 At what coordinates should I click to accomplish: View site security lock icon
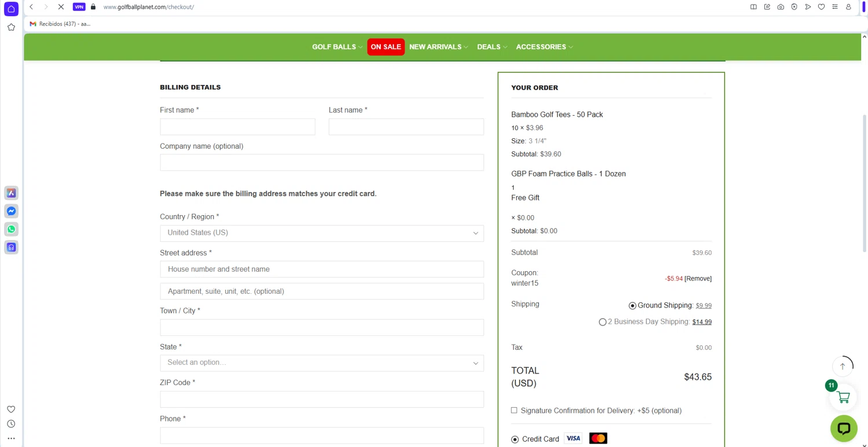tap(93, 7)
